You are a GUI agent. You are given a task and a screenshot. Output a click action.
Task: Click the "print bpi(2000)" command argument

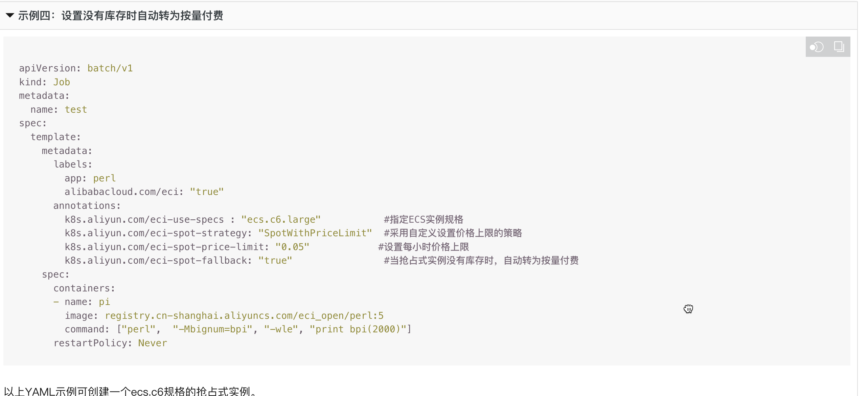click(358, 329)
